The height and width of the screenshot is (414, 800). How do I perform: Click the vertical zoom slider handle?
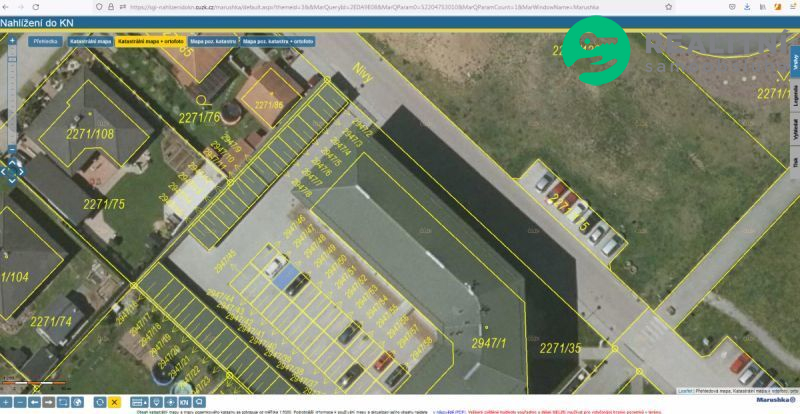point(12,60)
